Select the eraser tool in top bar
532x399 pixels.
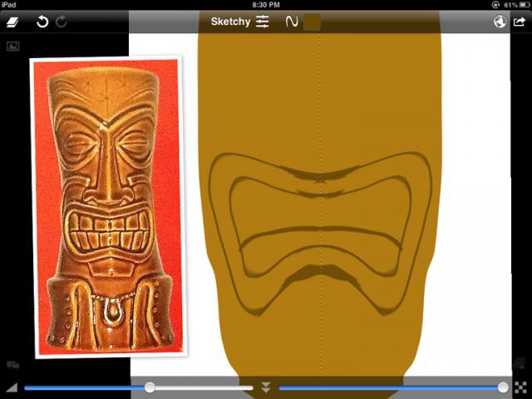point(13,22)
